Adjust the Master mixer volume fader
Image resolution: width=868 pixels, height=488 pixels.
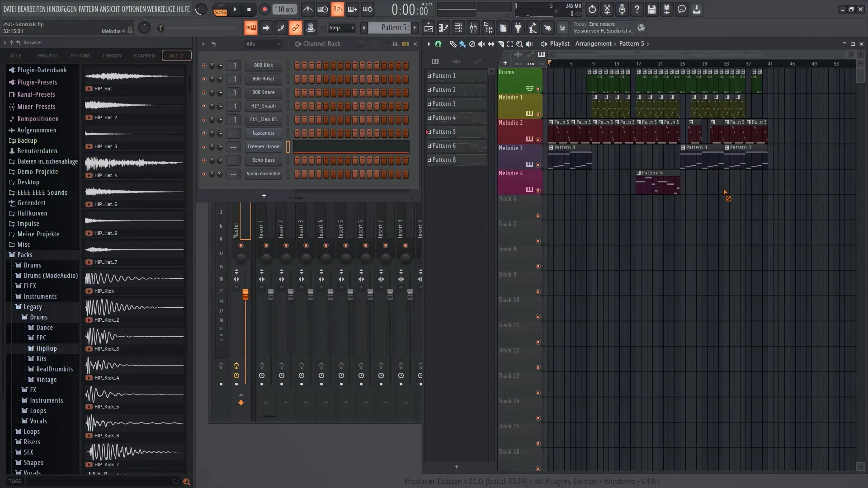click(x=245, y=295)
